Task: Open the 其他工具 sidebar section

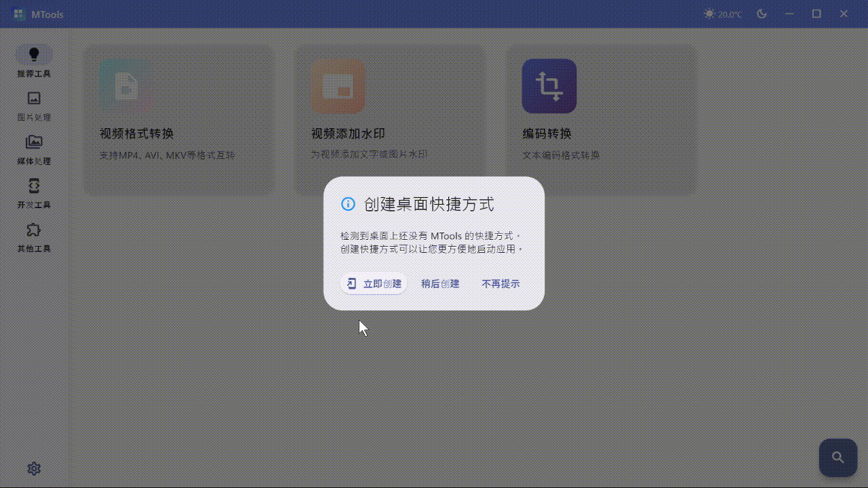Action: click(34, 237)
